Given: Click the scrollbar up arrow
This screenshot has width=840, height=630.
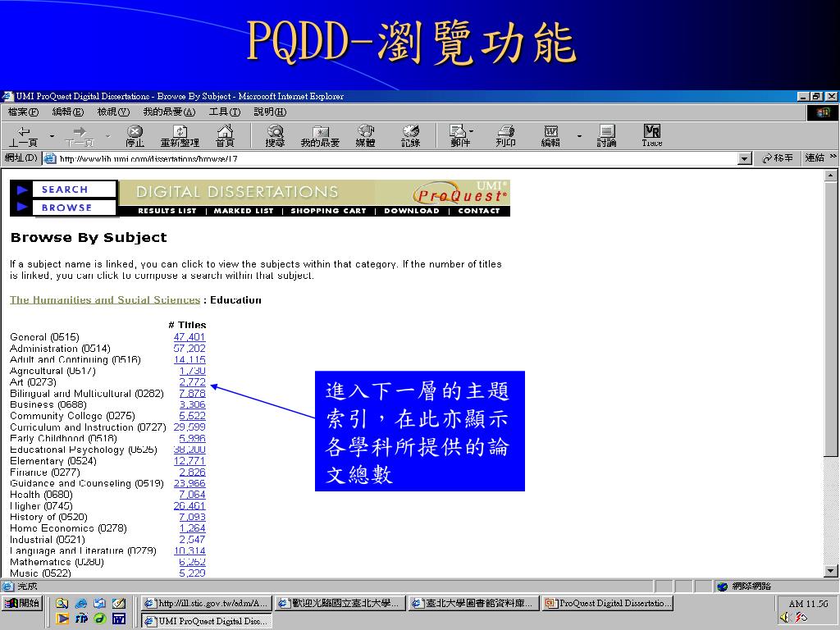Looking at the screenshot, I should click(830, 176).
